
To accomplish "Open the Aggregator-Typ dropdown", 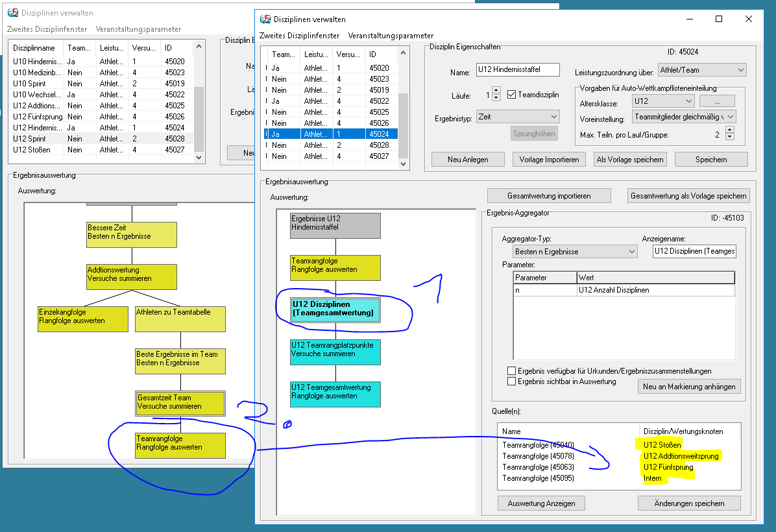I will [575, 251].
